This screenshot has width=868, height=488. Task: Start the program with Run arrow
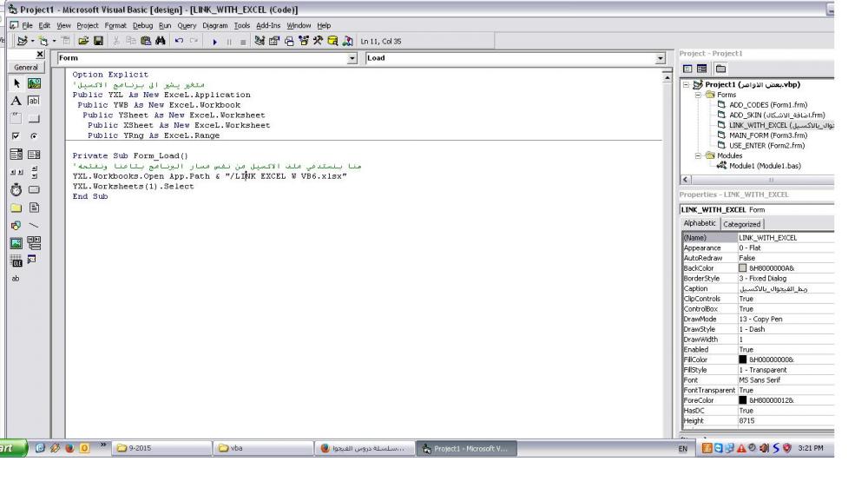(214, 42)
